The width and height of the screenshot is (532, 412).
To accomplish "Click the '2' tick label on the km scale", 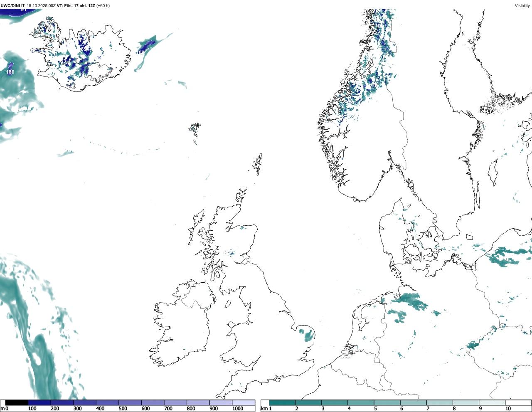I will (297, 408).
